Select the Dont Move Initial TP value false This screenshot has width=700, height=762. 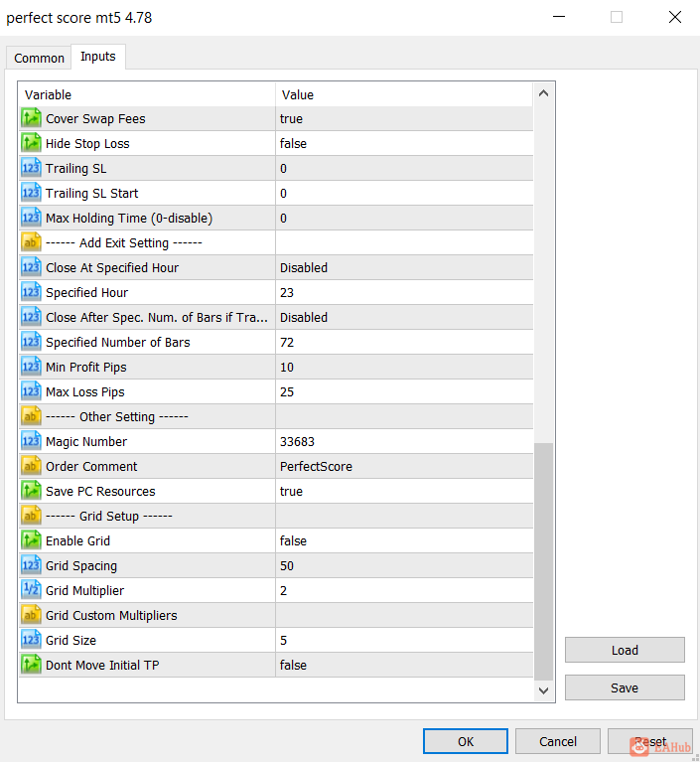pos(404,665)
